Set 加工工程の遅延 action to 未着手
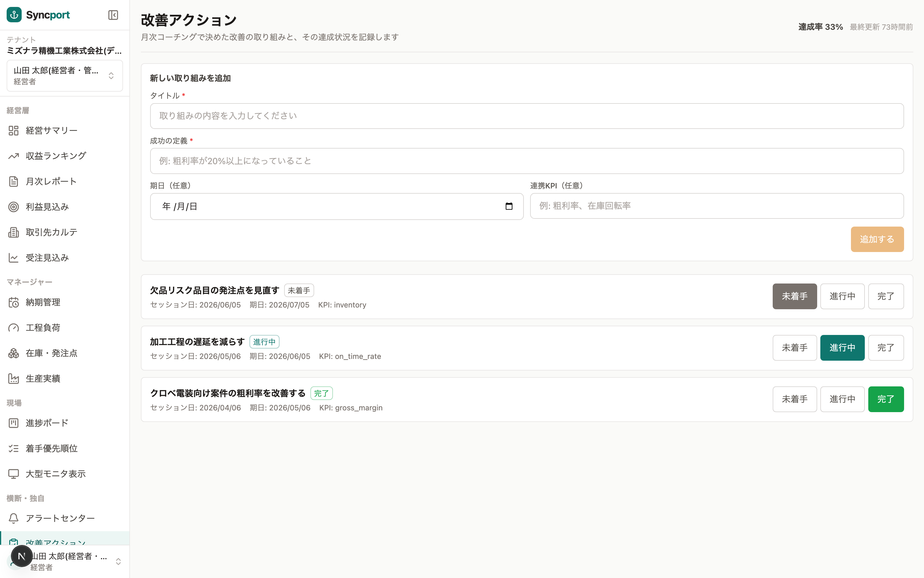This screenshot has width=924, height=578. tap(795, 348)
